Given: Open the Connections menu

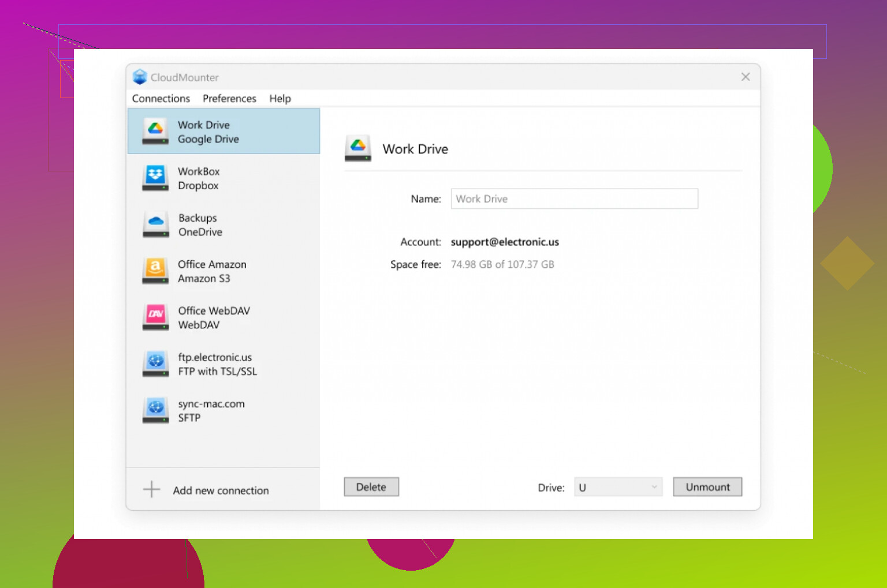Looking at the screenshot, I should 161,99.
